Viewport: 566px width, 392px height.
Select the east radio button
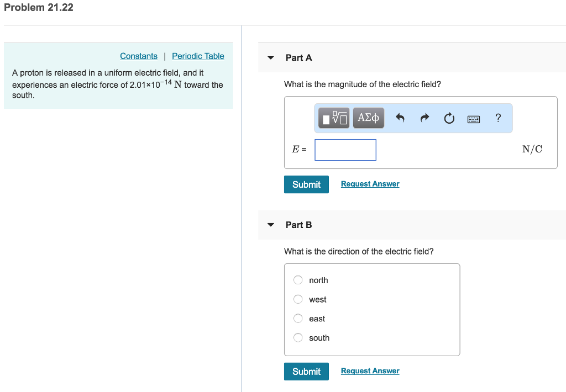pyautogui.click(x=297, y=318)
